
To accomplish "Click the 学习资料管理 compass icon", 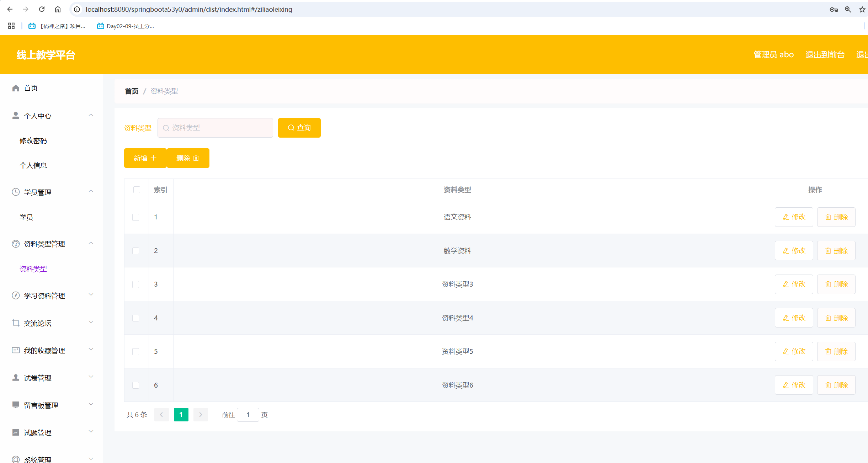I will pyautogui.click(x=16, y=296).
